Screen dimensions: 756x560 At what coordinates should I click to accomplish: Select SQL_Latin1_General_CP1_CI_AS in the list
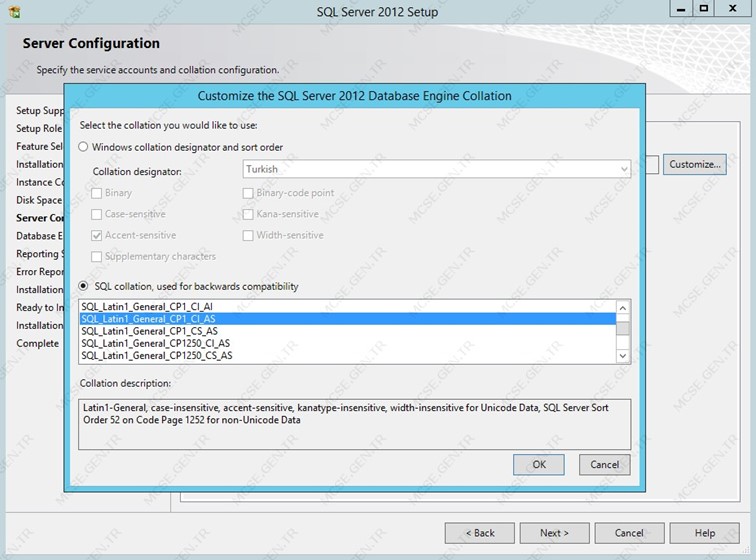348,319
